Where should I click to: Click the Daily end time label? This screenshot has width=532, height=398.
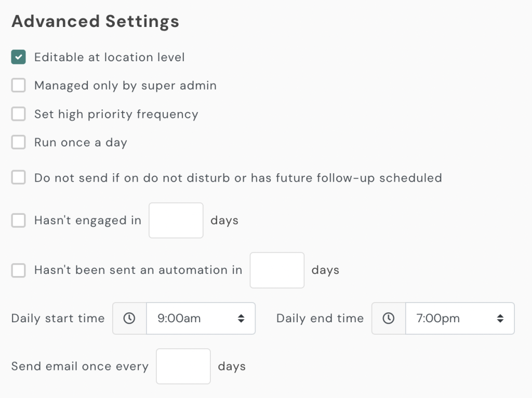[320, 319]
